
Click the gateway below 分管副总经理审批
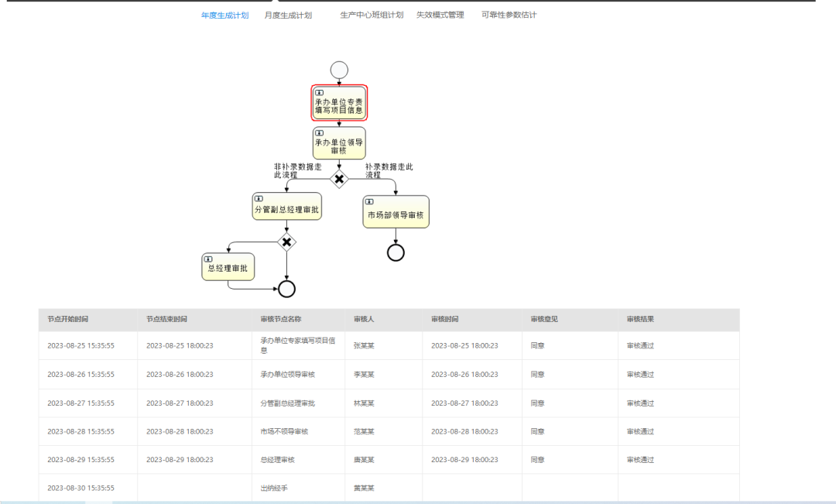(286, 242)
